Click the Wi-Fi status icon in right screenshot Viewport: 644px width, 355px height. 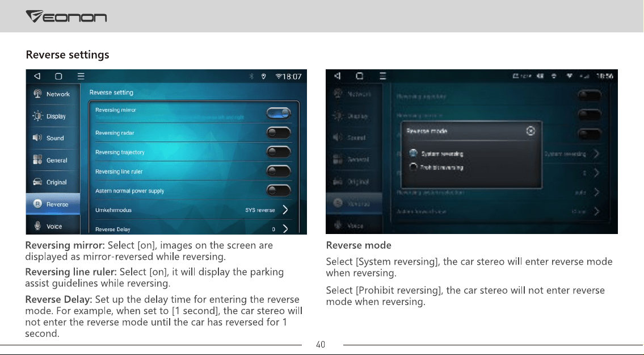569,76
